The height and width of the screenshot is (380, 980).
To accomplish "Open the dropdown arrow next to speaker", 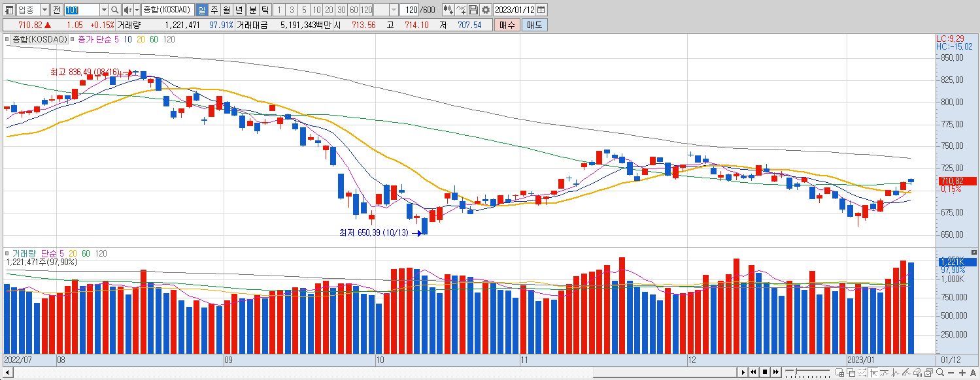I will (137, 10).
